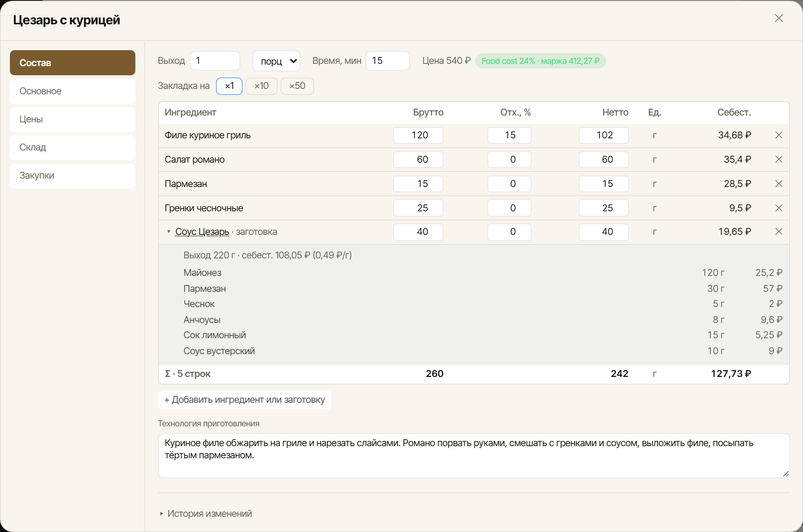803x532 pixels.
Task: Click the Выход 220 г summary line
Action: tap(268, 255)
